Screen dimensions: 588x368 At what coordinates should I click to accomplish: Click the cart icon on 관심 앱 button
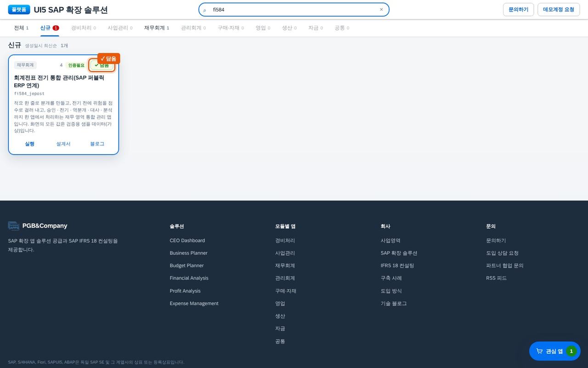point(539,351)
